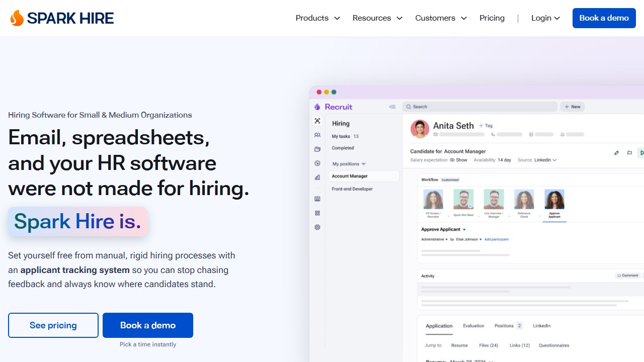Image resolution: width=644 pixels, height=362 pixels.
Task: Expand the Resources menu
Action: coord(377,18)
